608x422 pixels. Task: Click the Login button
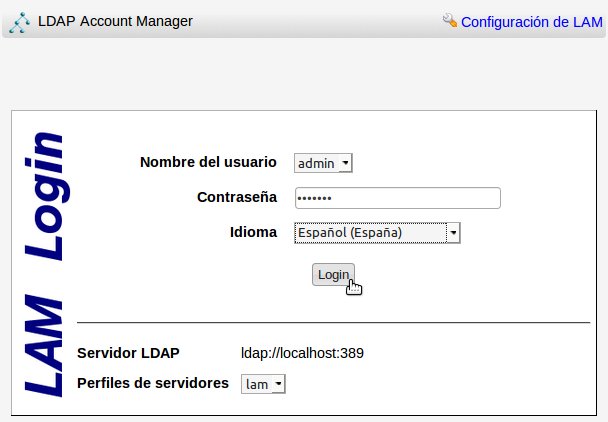click(333, 275)
